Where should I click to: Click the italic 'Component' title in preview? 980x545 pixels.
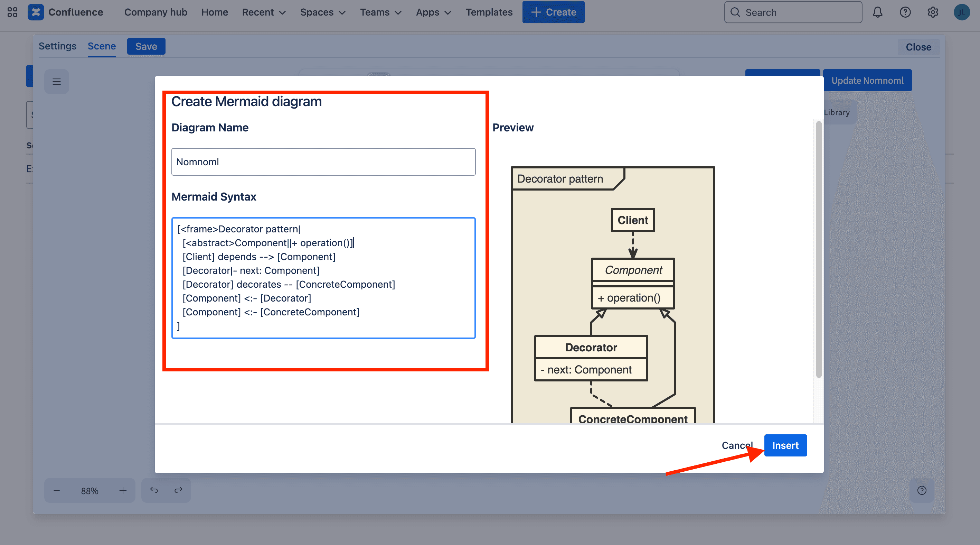pos(633,270)
